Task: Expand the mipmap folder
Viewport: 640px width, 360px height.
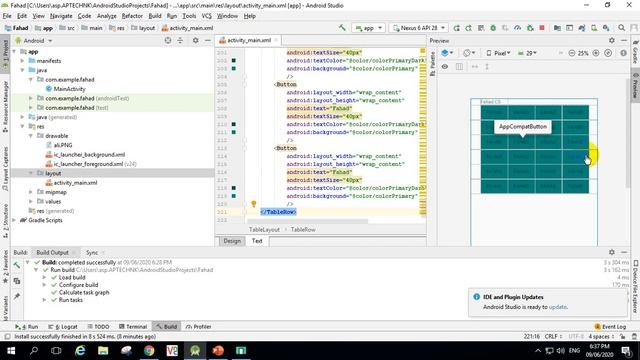Action: coord(31,192)
